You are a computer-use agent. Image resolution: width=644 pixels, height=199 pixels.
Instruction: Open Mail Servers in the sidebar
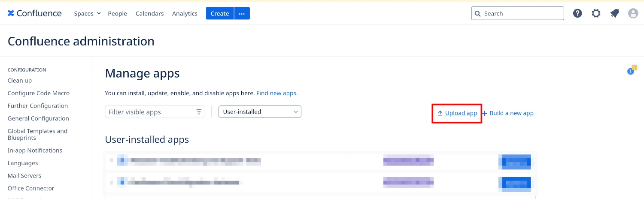[x=24, y=176]
